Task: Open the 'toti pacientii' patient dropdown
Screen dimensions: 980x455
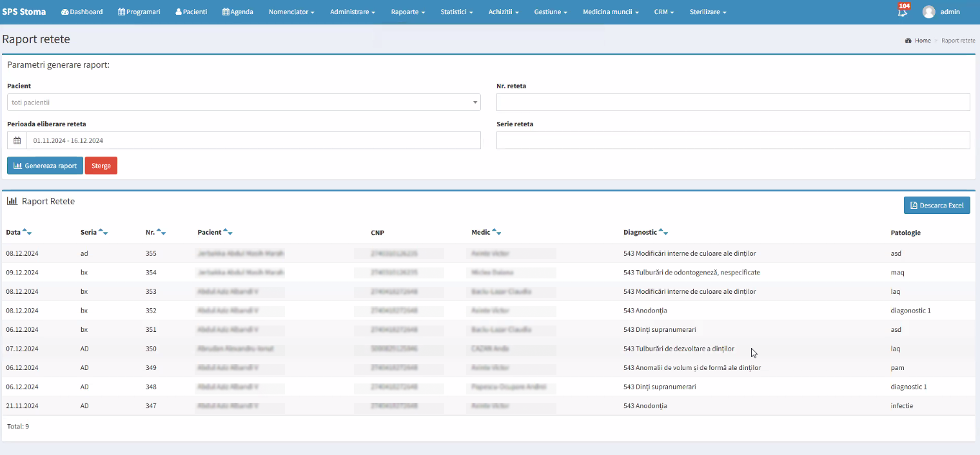Action: click(x=244, y=102)
